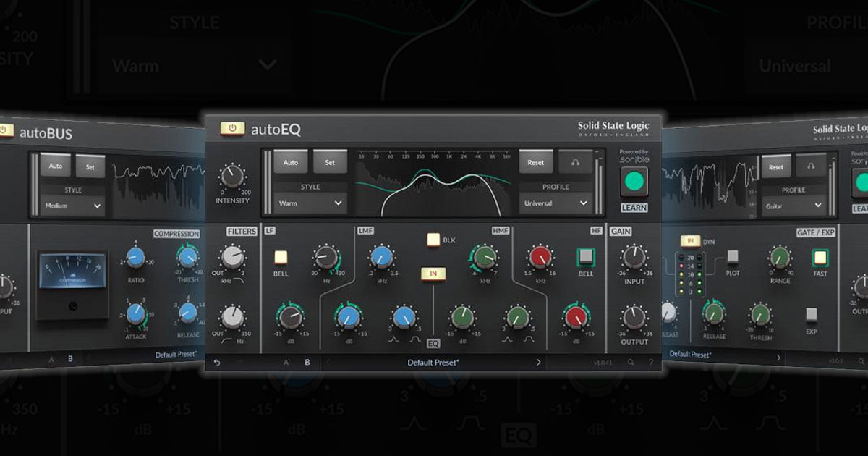Click the headphone monitoring icon near Reset
The image size is (868, 456).
[x=576, y=162]
